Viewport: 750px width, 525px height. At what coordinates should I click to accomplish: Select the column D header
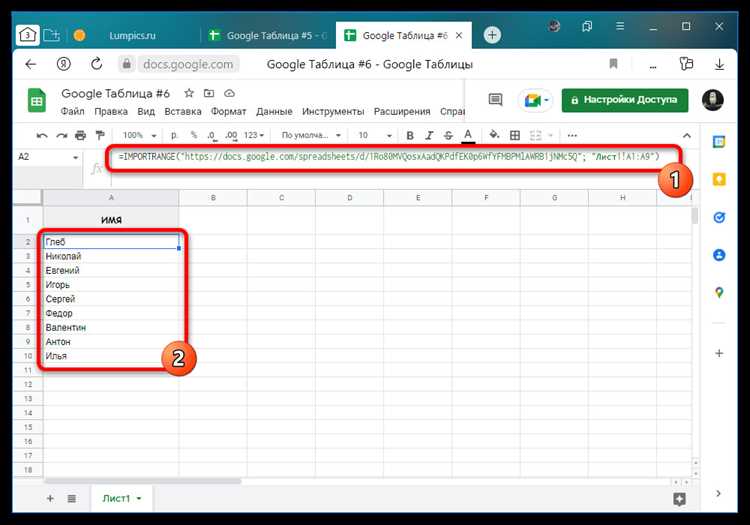coord(350,197)
